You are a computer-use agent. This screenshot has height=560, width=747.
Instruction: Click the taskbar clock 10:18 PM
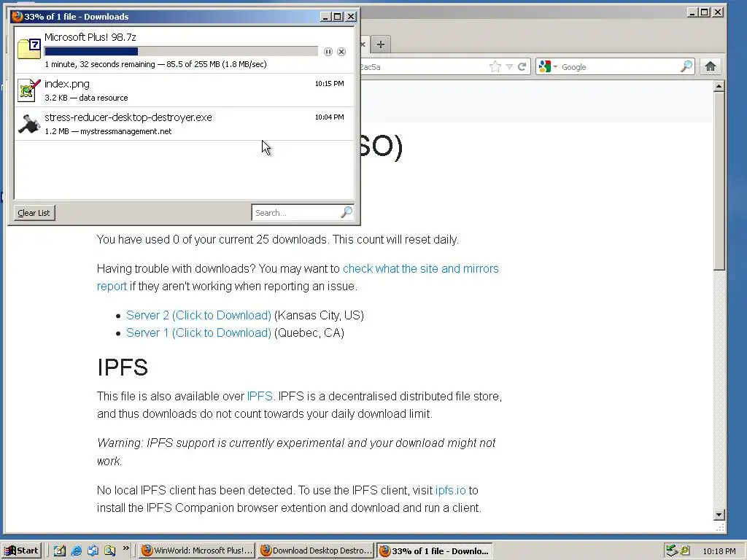(x=719, y=551)
